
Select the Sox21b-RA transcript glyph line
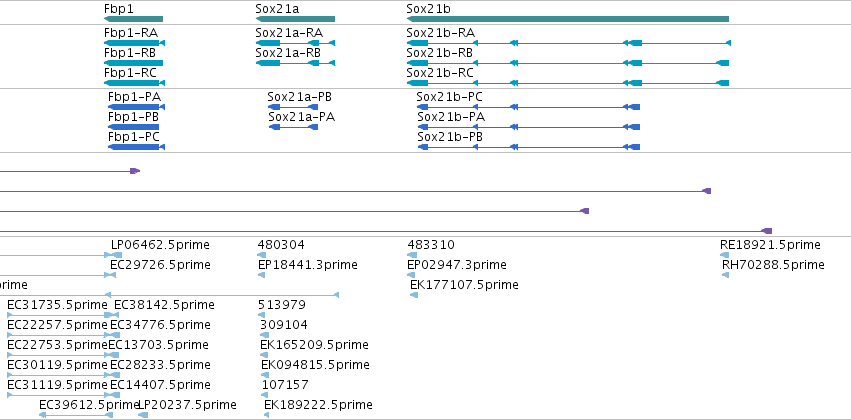[569, 43]
